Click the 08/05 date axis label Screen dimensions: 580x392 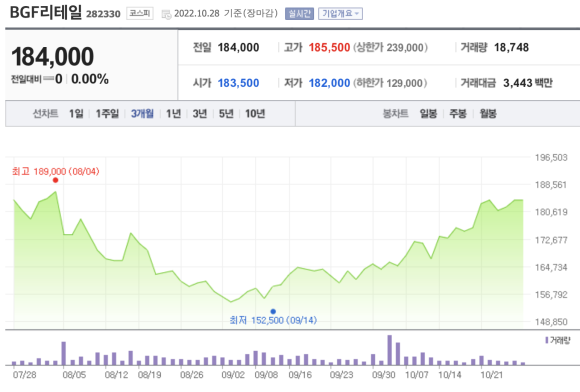tap(74, 375)
